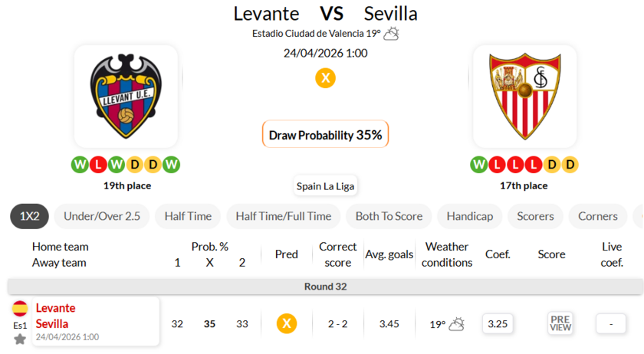This screenshot has height=354, width=644.
Task: Click the Spain La Liga league label
Action: [x=326, y=186]
